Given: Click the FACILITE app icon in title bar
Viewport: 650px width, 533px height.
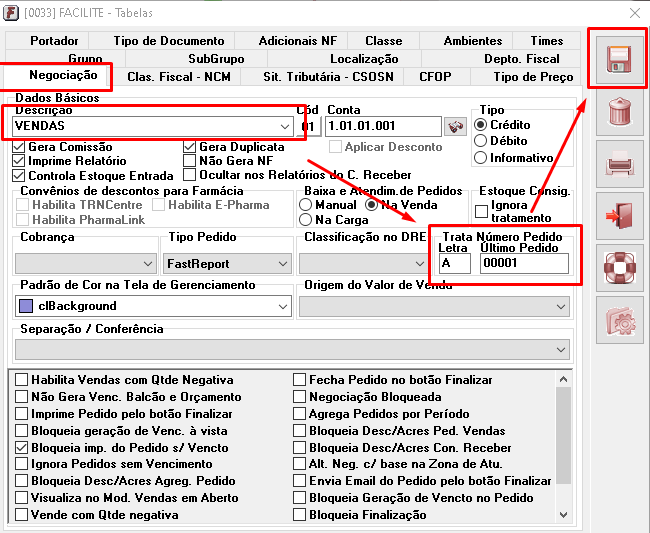Looking at the screenshot, I should tap(14, 13).
